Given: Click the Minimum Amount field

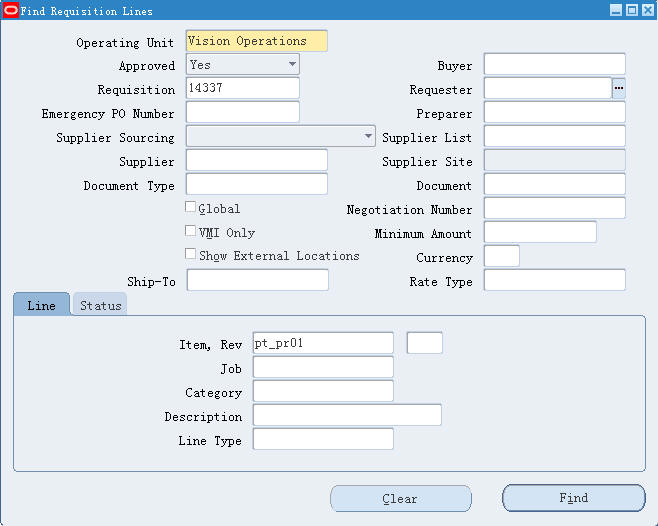Looking at the screenshot, I should coord(540,232).
